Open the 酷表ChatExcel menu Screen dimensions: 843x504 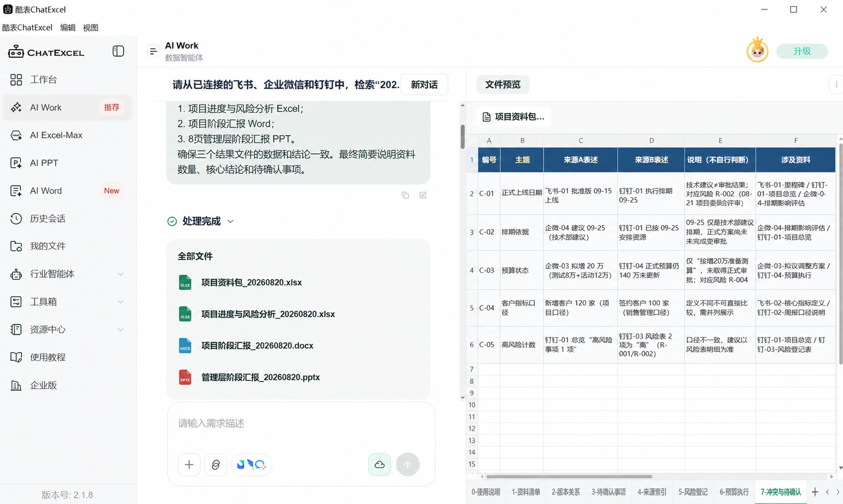point(27,28)
